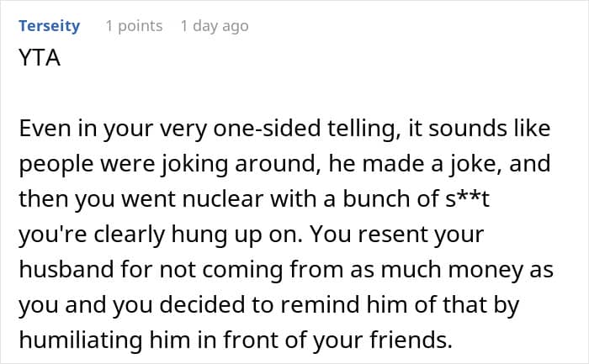Click the word 'joking' in the comment
589x364 pixels.
[194, 164]
